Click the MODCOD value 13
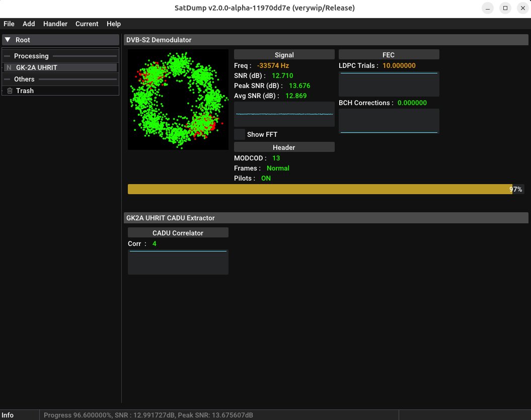 (276, 158)
